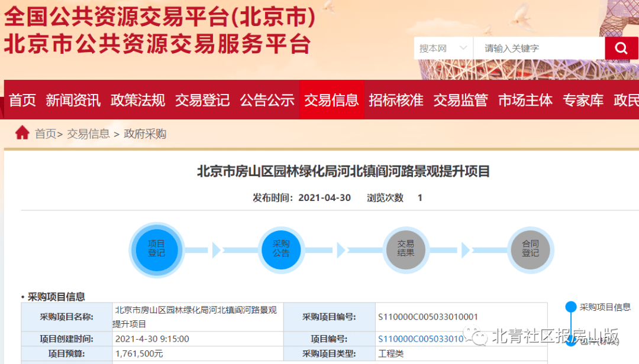
Task: Select the 项目登记 step circle
Action: pyautogui.click(x=157, y=249)
